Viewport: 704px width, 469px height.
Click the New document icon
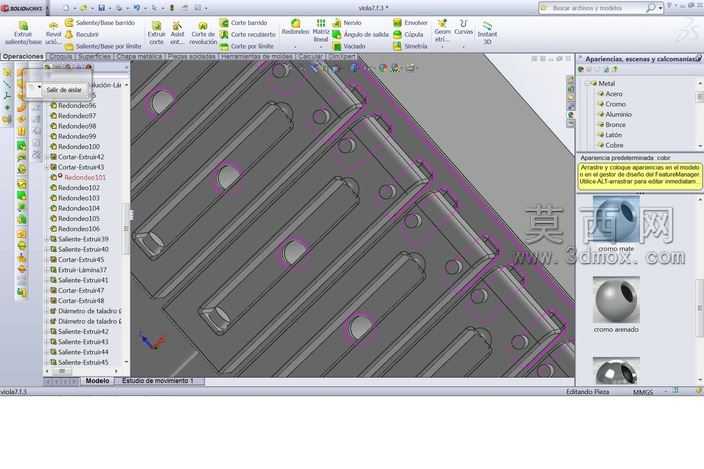pos(66,8)
